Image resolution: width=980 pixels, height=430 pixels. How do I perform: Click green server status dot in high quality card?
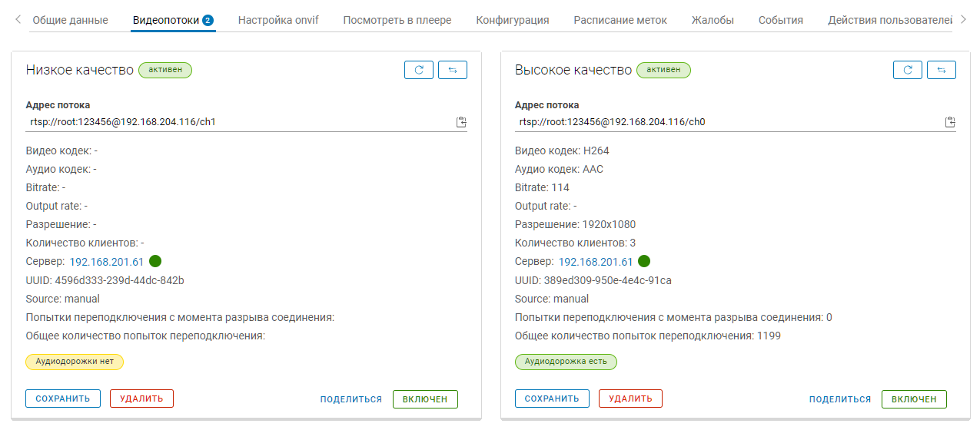pyautogui.click(x=644, y=261)
